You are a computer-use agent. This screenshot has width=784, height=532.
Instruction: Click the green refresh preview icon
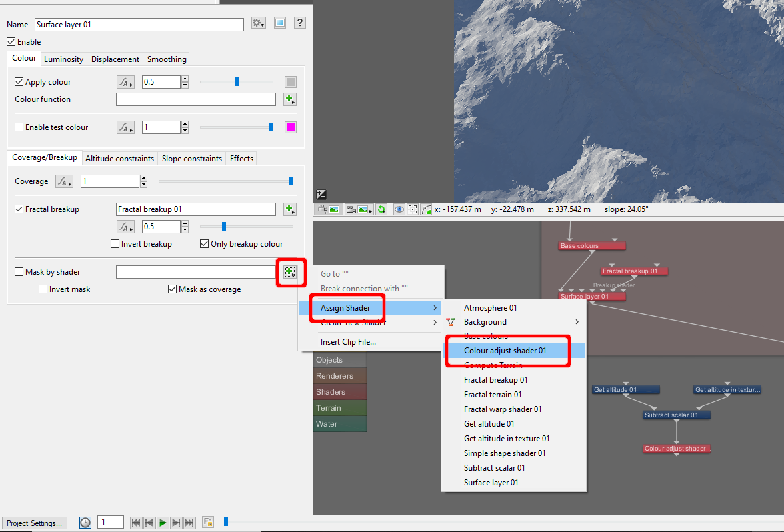click(x=381, y=209)
